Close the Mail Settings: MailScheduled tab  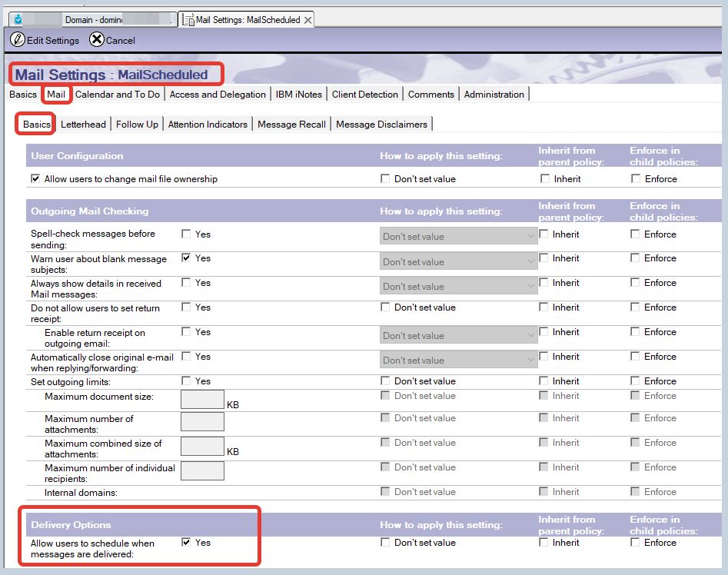coord(308,20)
